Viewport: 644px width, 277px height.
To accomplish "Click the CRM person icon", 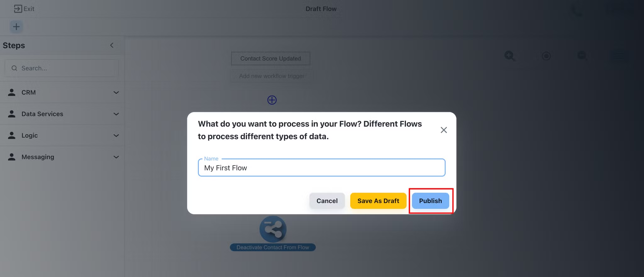I will pyautogui.click(x=12, y=92).
